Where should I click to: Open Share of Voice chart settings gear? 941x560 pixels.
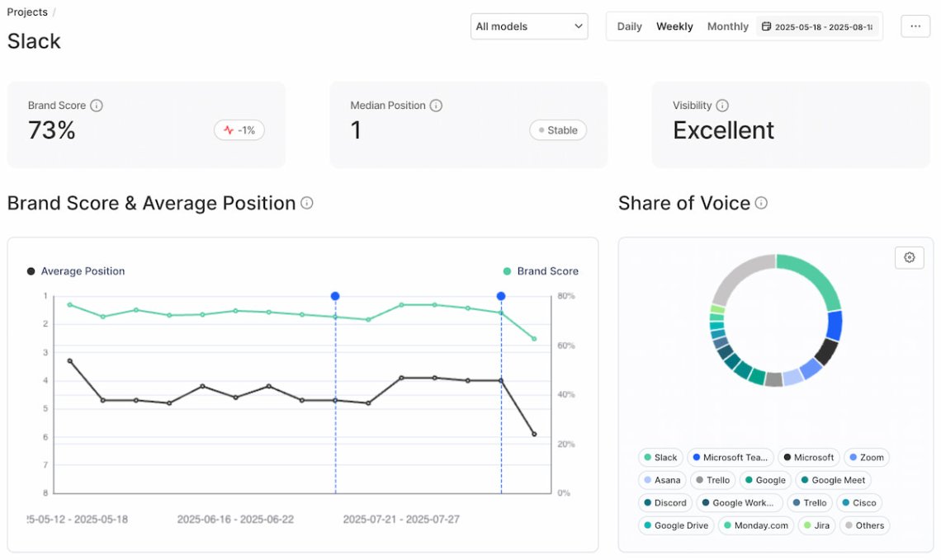(x=909, y=257)
